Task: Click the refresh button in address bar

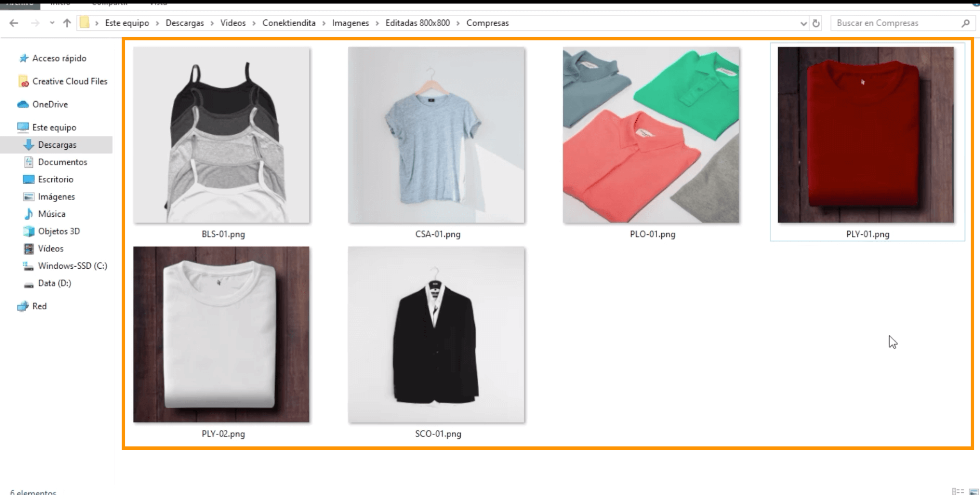Action: [x=816, y=23]
